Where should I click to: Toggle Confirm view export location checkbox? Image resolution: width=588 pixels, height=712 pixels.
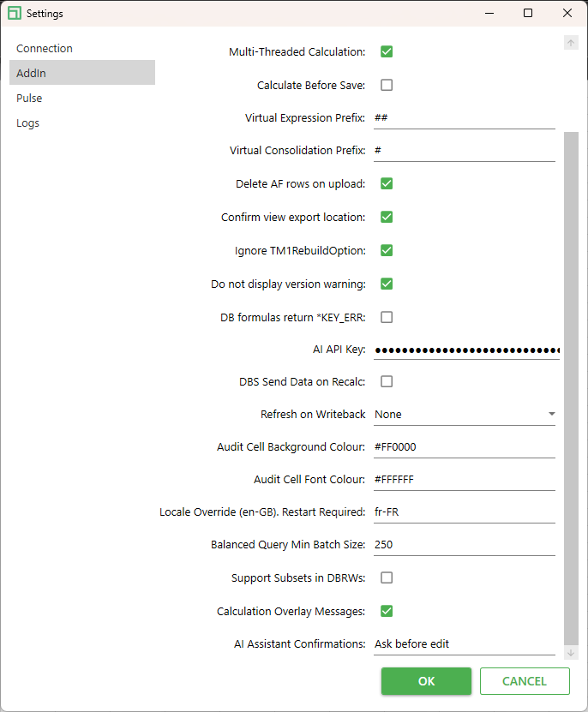click(387, 217)
